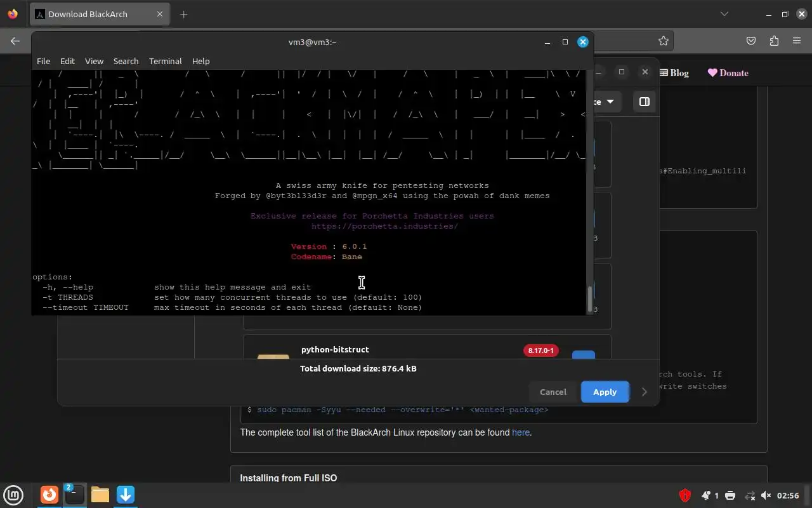Open the View menu in terminal
The image size is (812, 508).
pos(94,61)
